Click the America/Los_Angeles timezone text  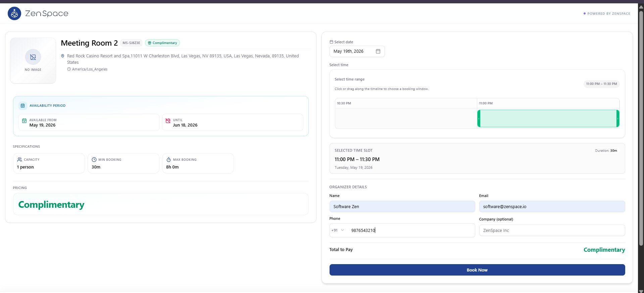pyautogui.click(x=90, y=69)
